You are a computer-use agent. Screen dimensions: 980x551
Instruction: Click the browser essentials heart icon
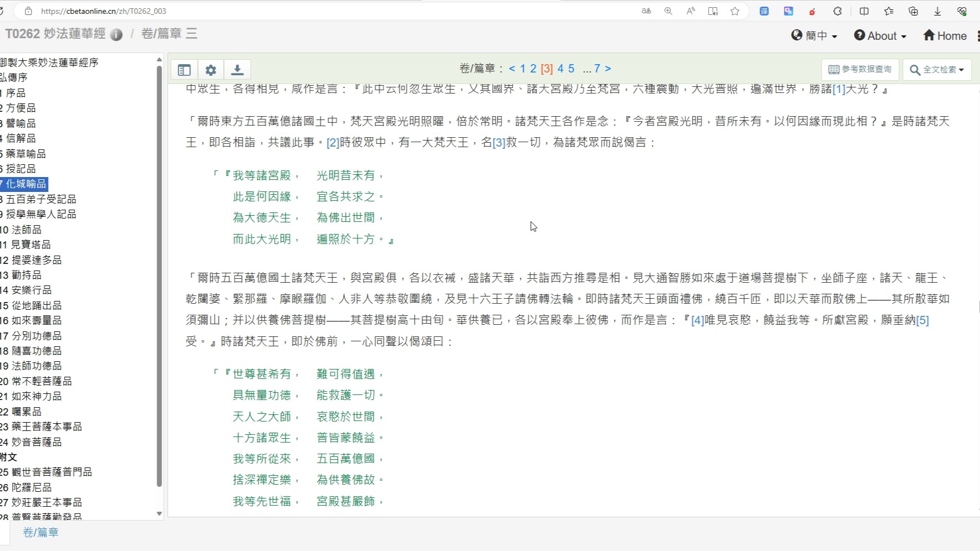tap(962, 11)
